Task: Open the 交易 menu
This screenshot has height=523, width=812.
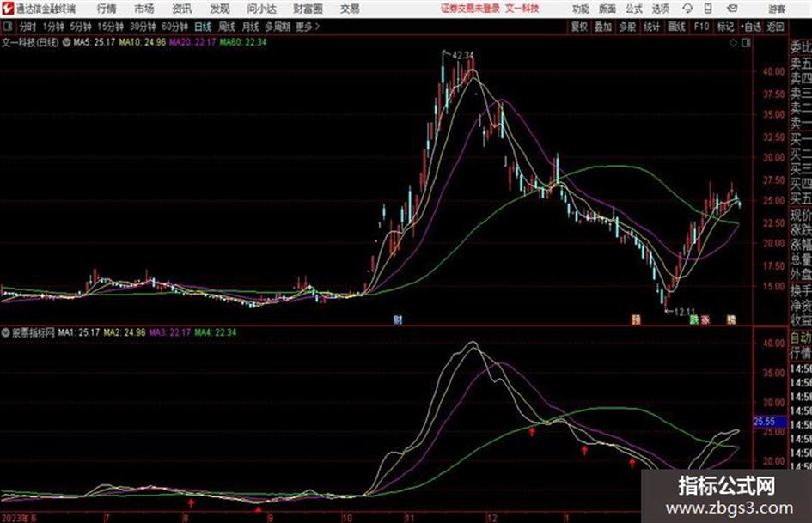Action: pos(350,9)
